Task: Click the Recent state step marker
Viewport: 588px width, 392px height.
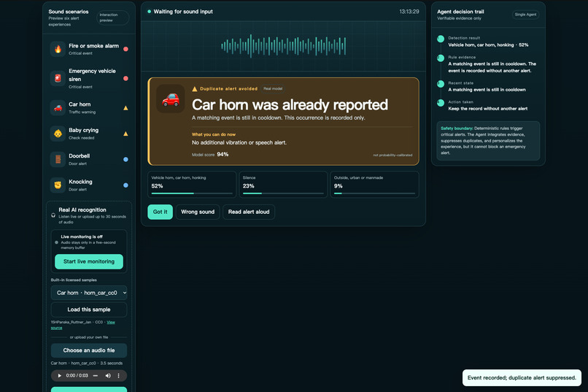Action: pyautogui.click(x=441, y=84)
